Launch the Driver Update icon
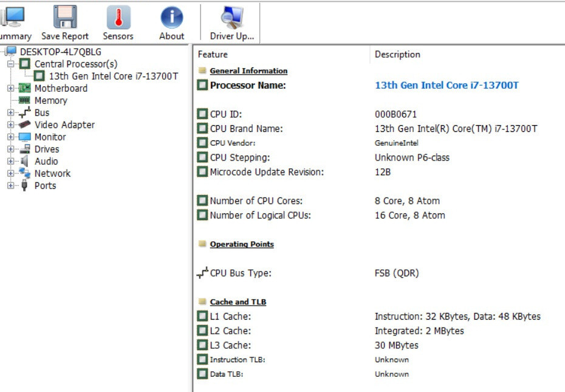 click(x=232, y=17)
